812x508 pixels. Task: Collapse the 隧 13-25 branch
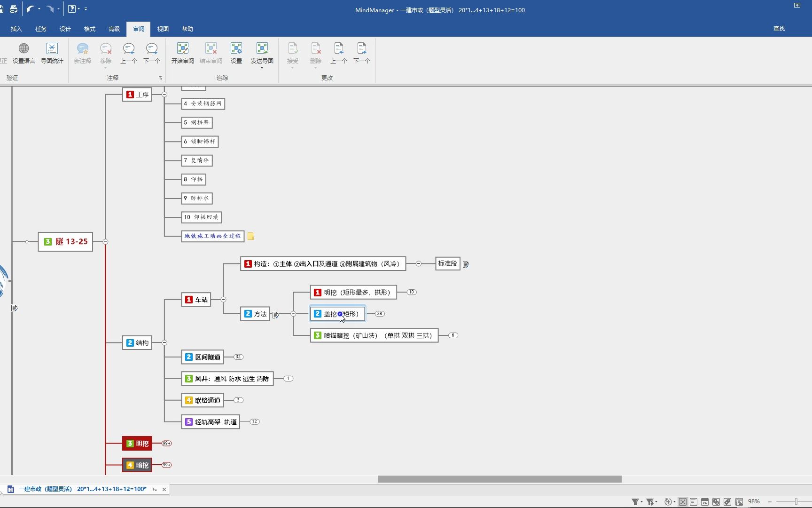pyautogui.click(x=105, y=242)
